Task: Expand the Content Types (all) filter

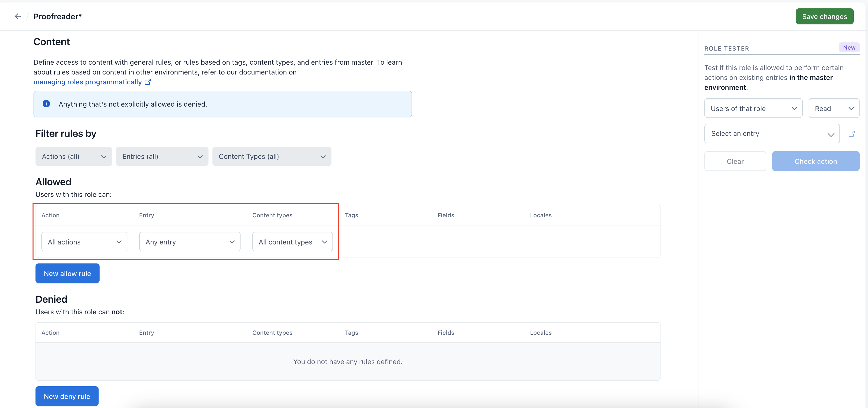Action: (x=272, y=156)
